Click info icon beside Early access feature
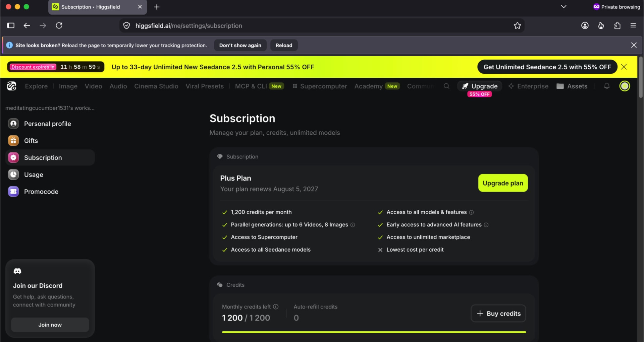Screen dimensions: 644x342 click(x=486, y=225)
